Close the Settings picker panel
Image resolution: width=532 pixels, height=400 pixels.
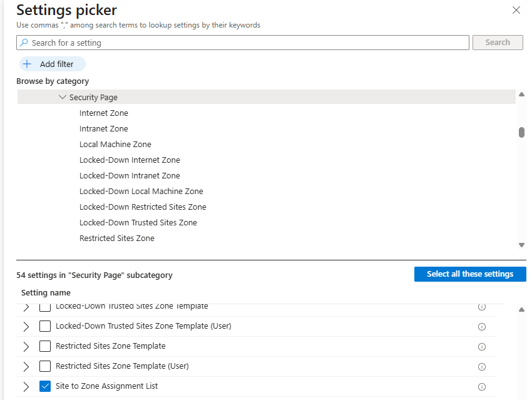(516, 10)
